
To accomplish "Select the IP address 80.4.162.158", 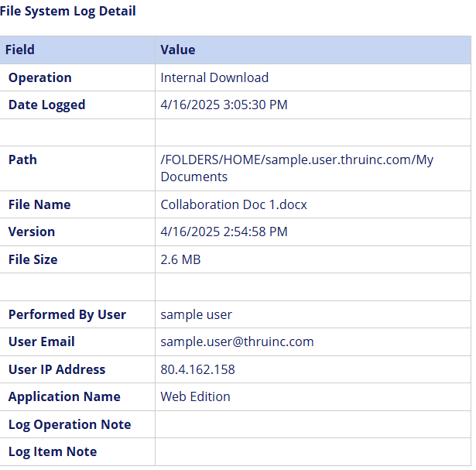I will 197,369.
